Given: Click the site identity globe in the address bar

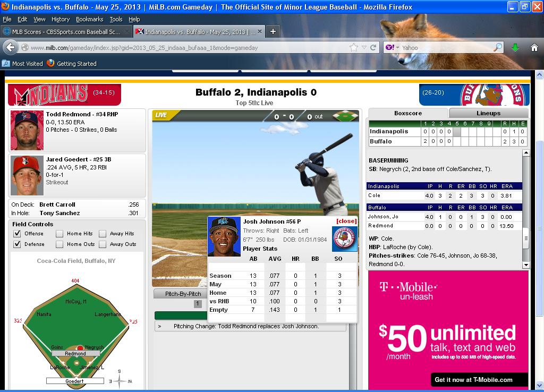Looking at the screenshot, I should point(24,47).
